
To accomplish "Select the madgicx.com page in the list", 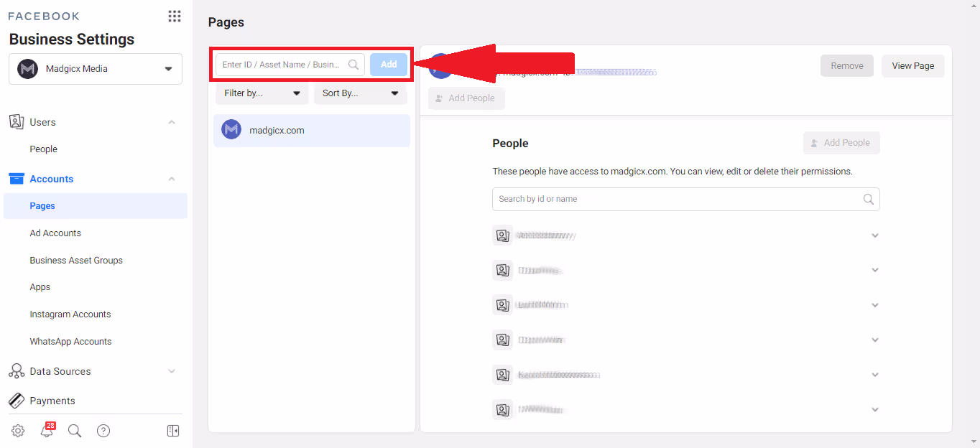I will [x=312, y=131].
